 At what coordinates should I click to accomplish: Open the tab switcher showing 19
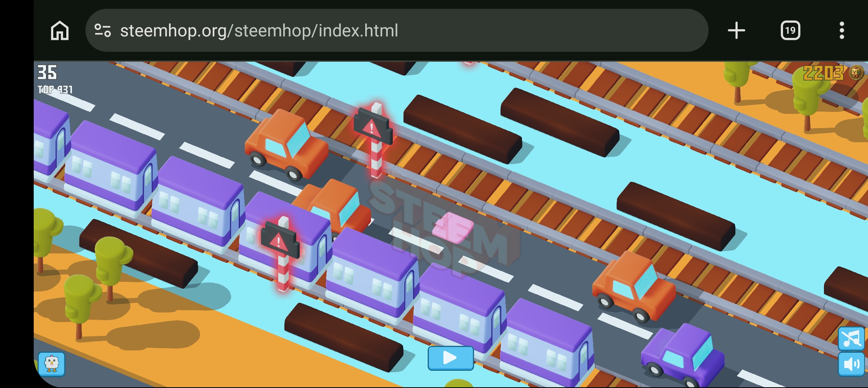[790, 31]
